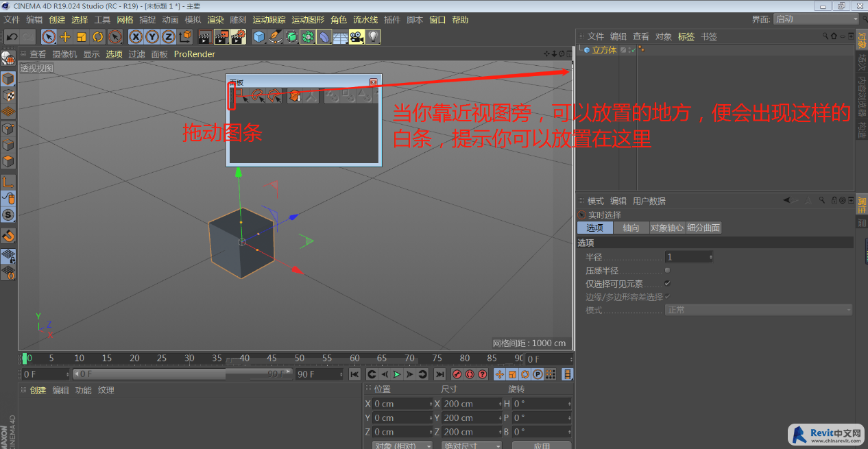Viewport: 868px width, 449px height.
Task: Click frame 45 on the timeline ruler
Action: 272,358
